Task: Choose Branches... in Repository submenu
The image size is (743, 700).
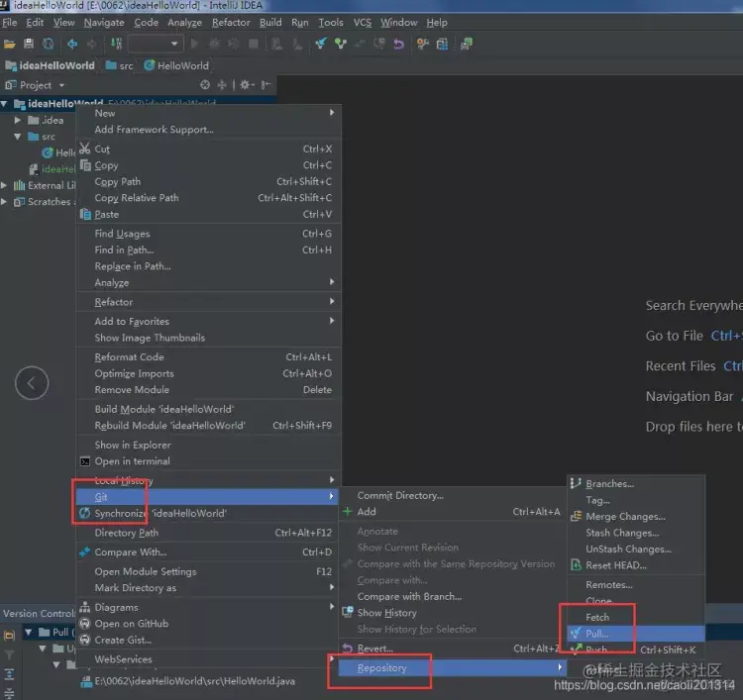Action: pos(636,483)
